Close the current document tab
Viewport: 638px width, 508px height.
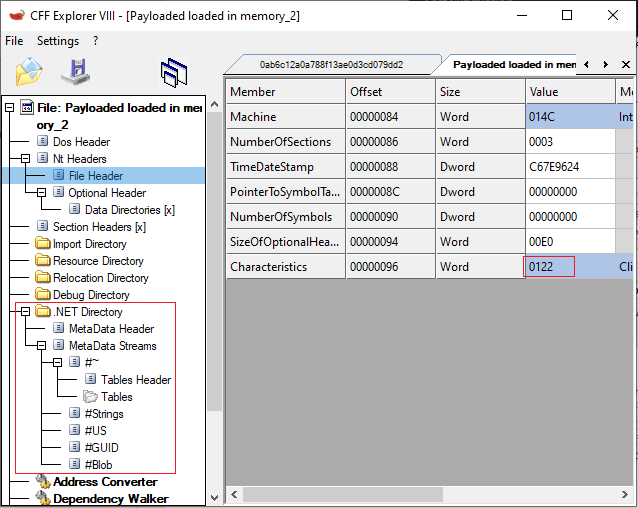click(626, 64)
